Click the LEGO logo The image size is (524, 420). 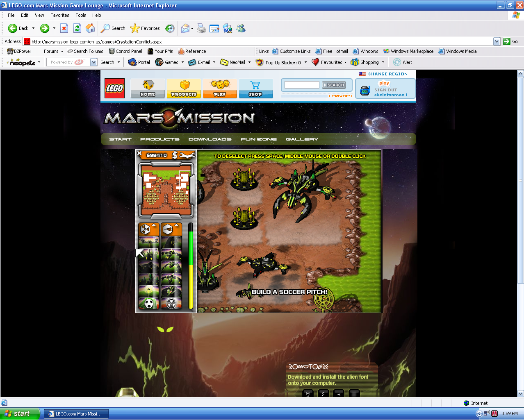pos(114,88)
